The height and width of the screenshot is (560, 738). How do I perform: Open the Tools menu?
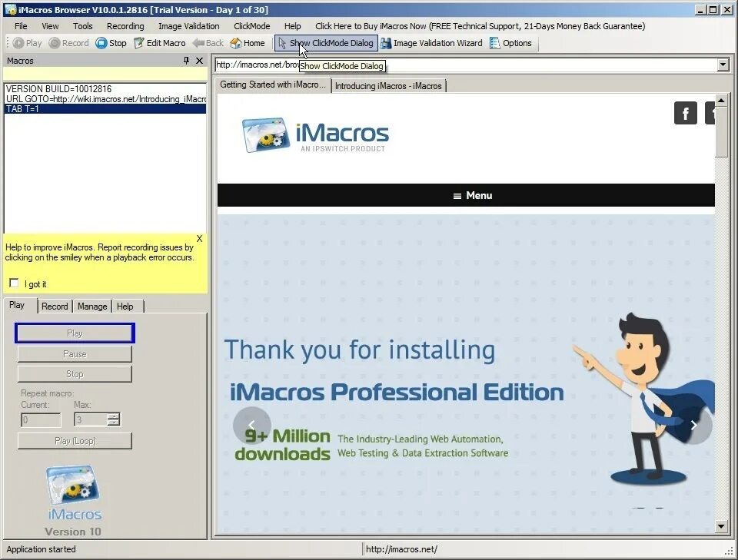coord(83,26)
